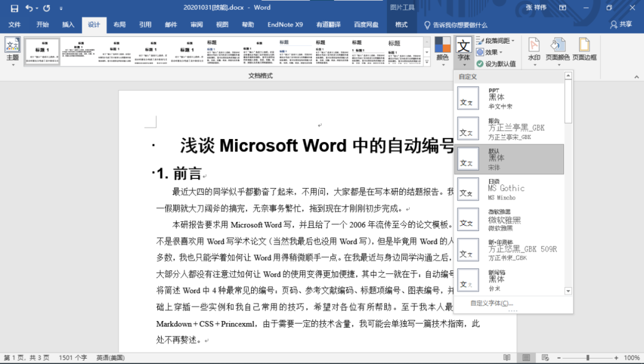This screenshot has height=364, width=644.
Task: Redo the last action
Action: point(47,8)
